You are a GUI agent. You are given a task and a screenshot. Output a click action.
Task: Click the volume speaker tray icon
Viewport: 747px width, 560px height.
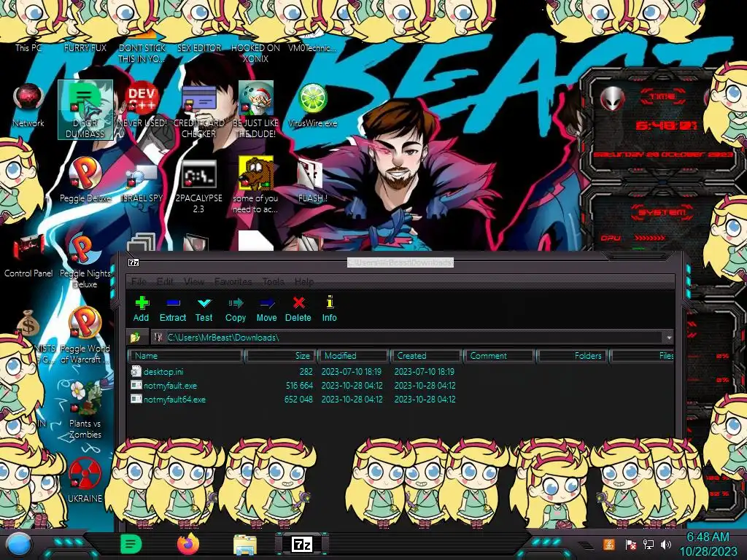click(666, 544)
